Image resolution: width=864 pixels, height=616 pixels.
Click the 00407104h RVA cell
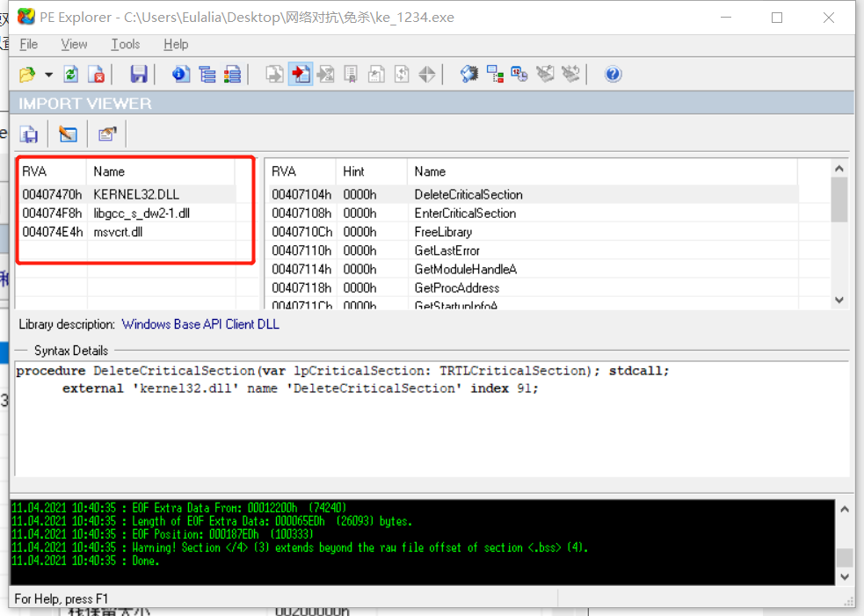(x=301, y=194)
